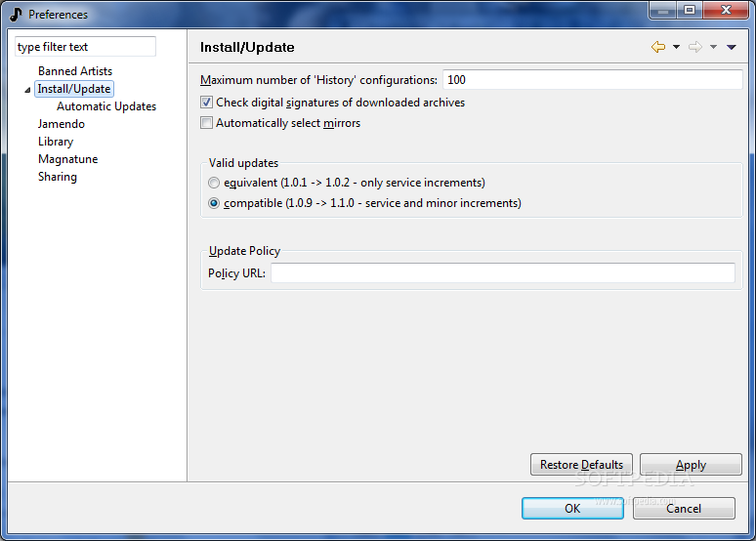Open the forward history dropdown arrow
Image resolution: width=756 pixels, height=541 pixels.
pyautogui.click(x=714, y=47)
